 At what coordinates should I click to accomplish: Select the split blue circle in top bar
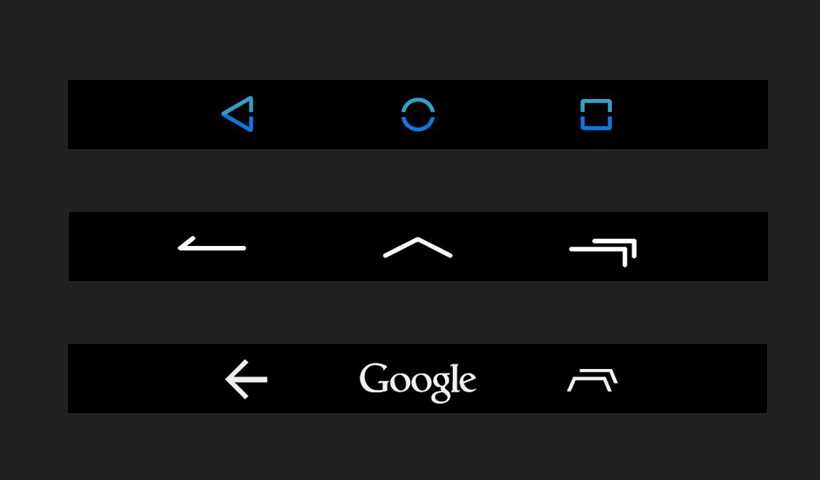tap(418, 115)
